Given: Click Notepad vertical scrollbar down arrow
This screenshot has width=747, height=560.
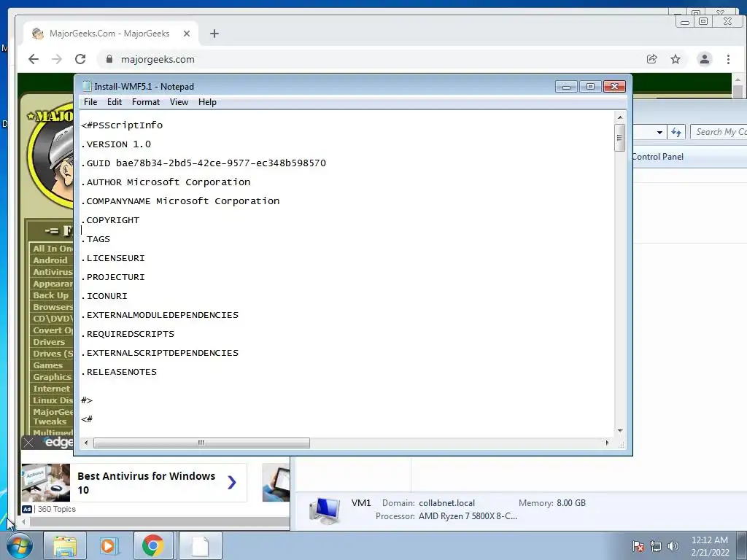Looking at the screenshot, I should point(620,431).
